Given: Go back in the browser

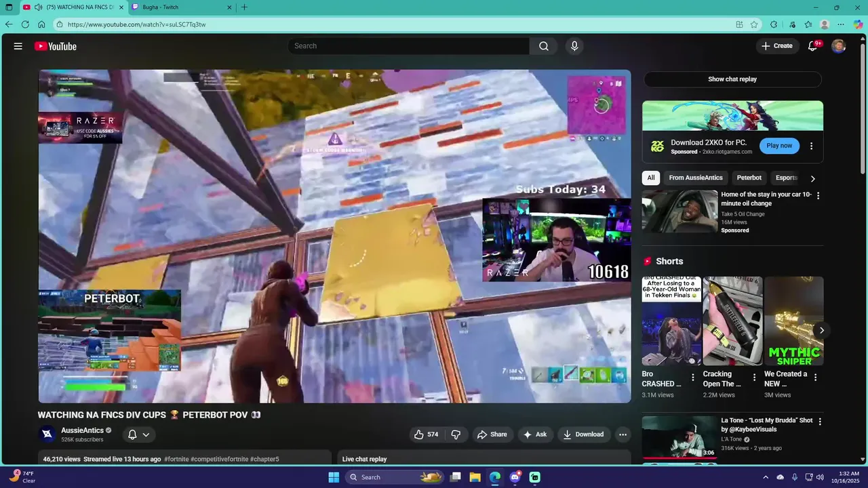Looking at the screenshot, I should 9,24.
